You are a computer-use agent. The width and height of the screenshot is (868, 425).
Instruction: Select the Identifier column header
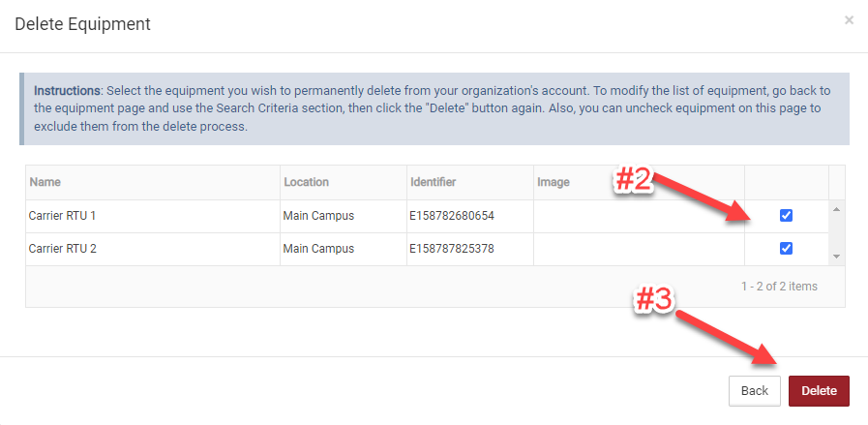433,182
